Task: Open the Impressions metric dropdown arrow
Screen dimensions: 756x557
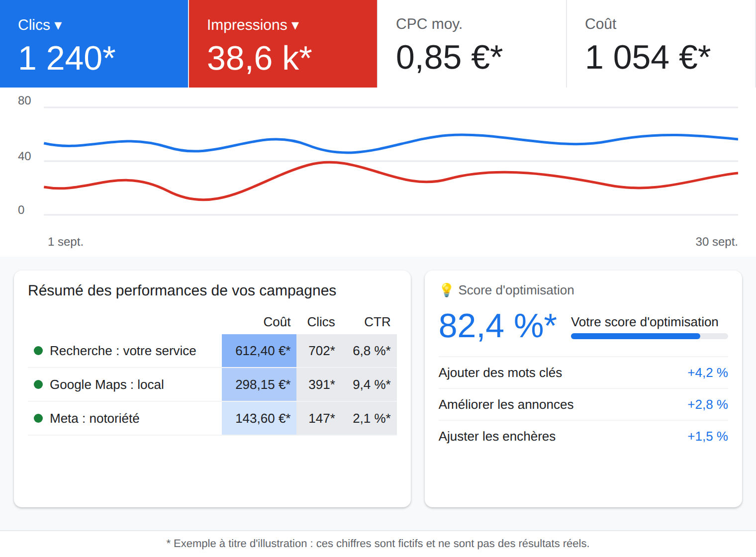Action: click(x=295, y=25)
